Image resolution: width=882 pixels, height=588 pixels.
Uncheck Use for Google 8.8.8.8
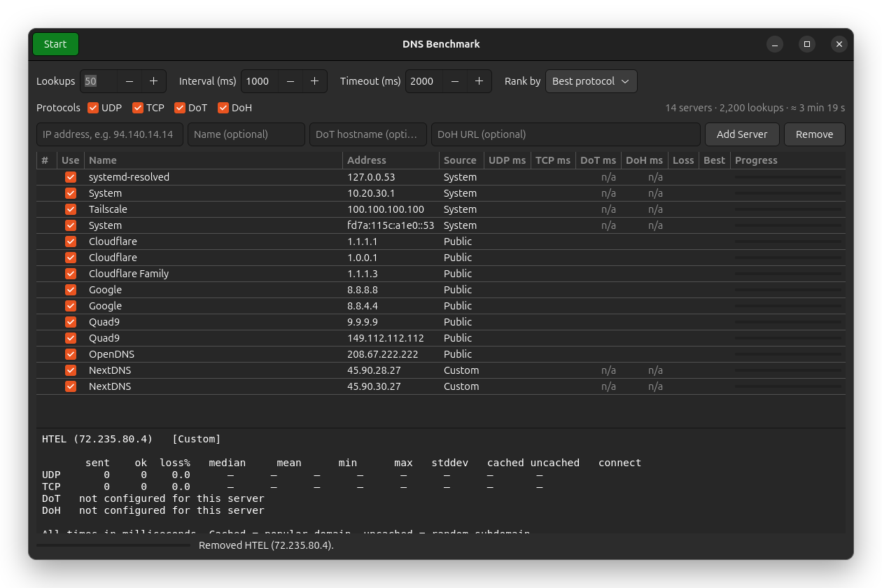pyautogui.click(x=71, y=290)
